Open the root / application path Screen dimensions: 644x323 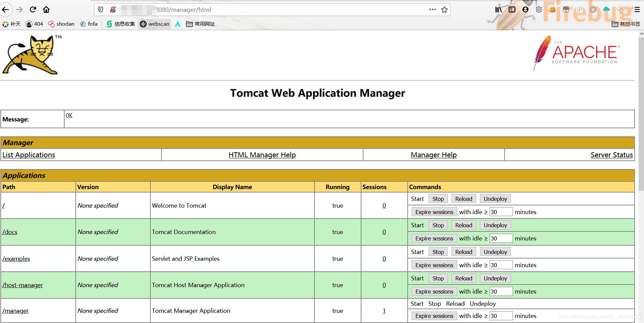(x=3, y=206)
